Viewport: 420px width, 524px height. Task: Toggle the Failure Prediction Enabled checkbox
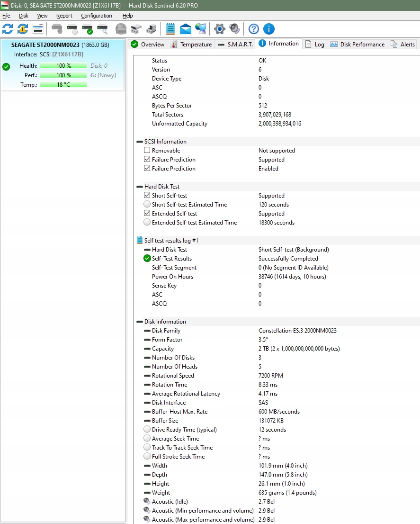point(147,168)
